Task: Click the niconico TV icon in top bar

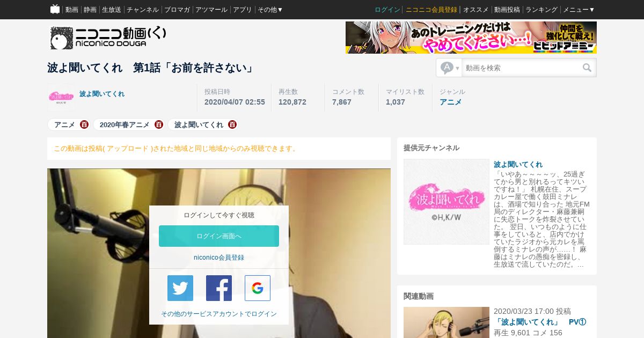Action: tap(55, 9)
